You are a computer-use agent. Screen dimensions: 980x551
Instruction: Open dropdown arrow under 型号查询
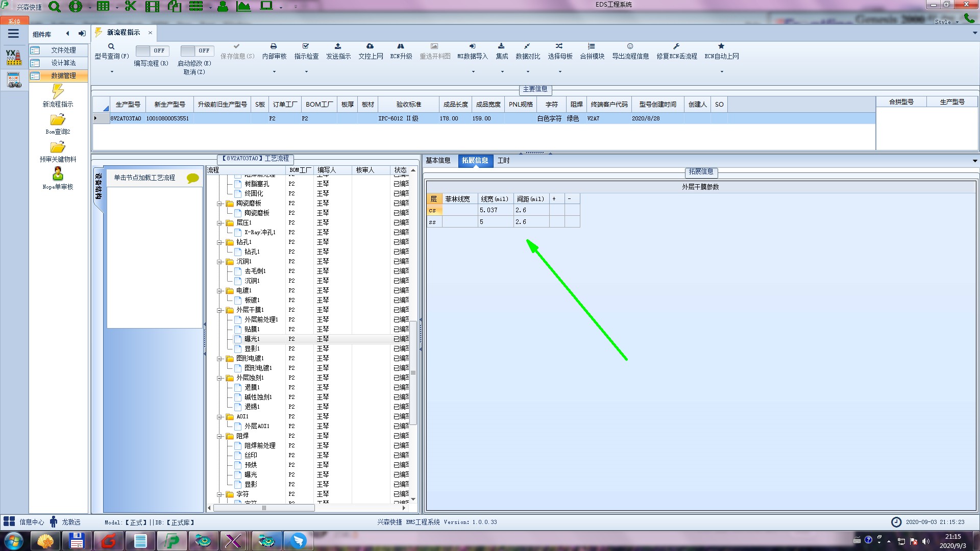[112, 72]
